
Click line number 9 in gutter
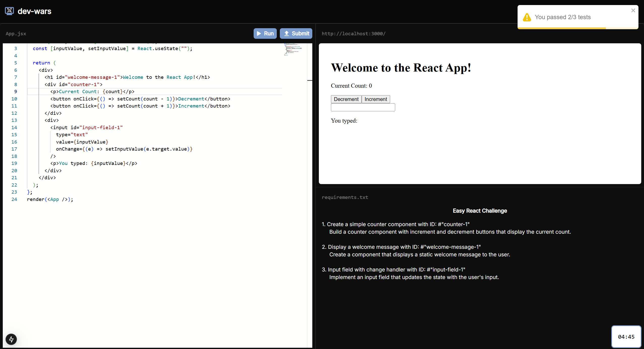tap(16, 92)
